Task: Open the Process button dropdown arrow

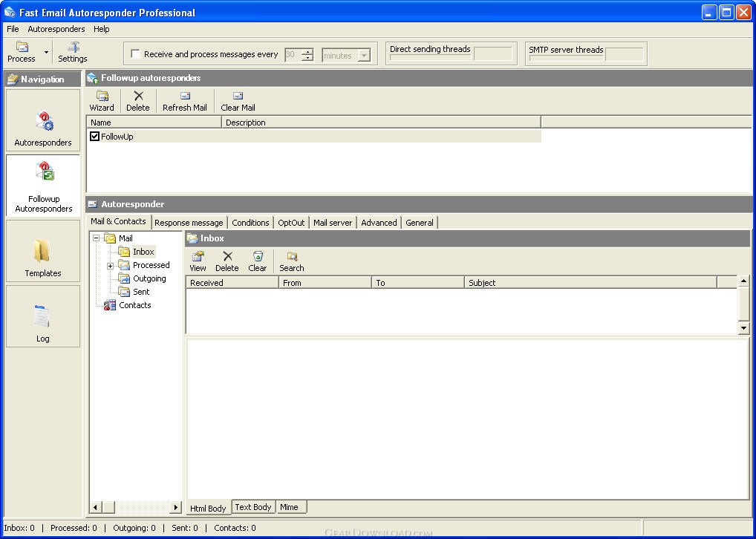Action: [x=46, y=53]
